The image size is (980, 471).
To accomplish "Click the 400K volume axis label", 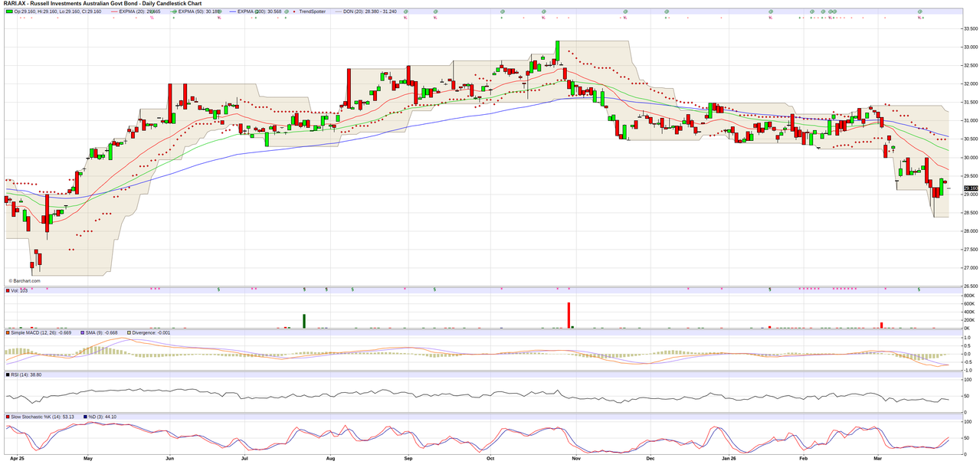I will [x=971, y=312].
